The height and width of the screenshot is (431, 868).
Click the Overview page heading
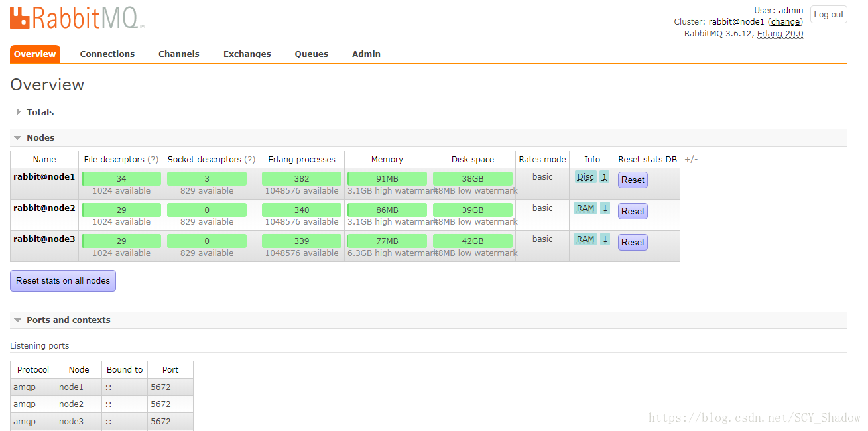point(47,85)
